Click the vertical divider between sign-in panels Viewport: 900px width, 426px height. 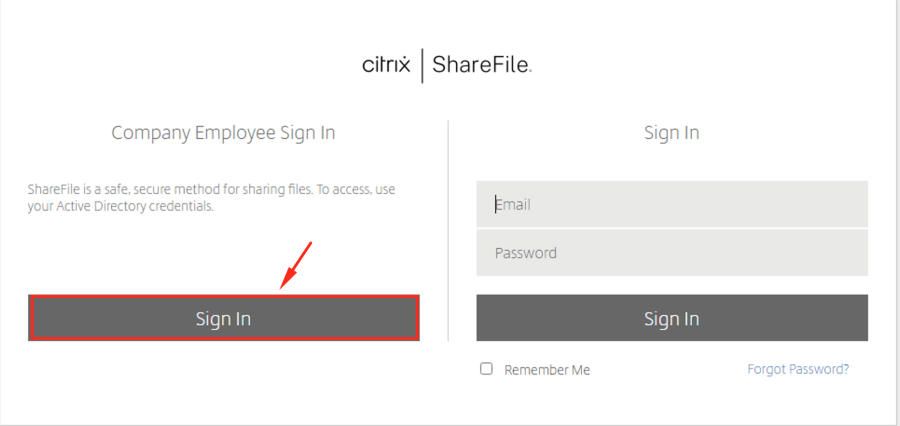448,230
